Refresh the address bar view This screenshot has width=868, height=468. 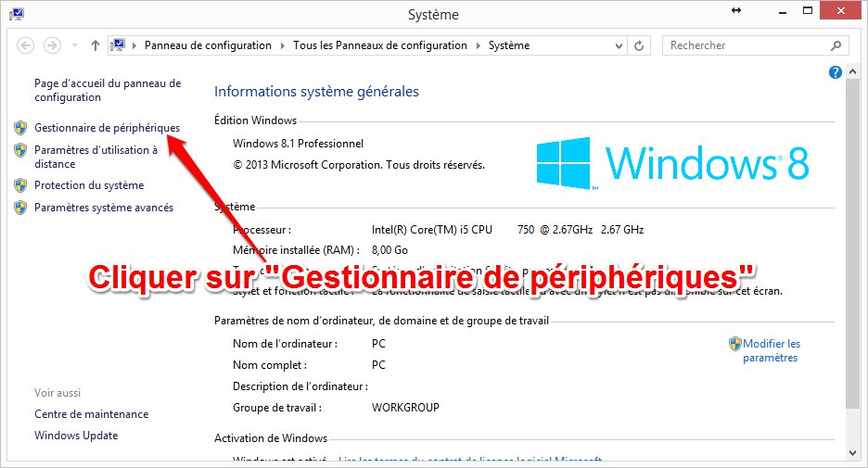[x=639, y=45]
